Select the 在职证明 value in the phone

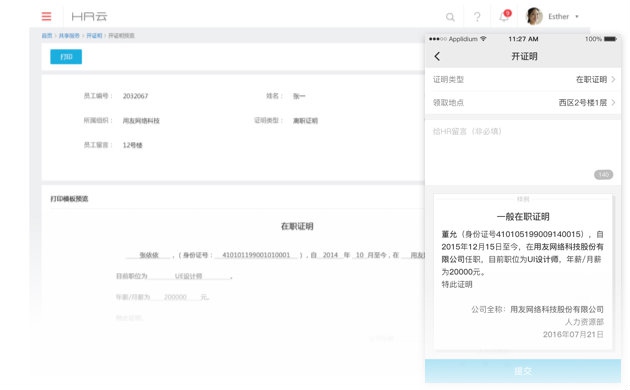tap(591, 80)
